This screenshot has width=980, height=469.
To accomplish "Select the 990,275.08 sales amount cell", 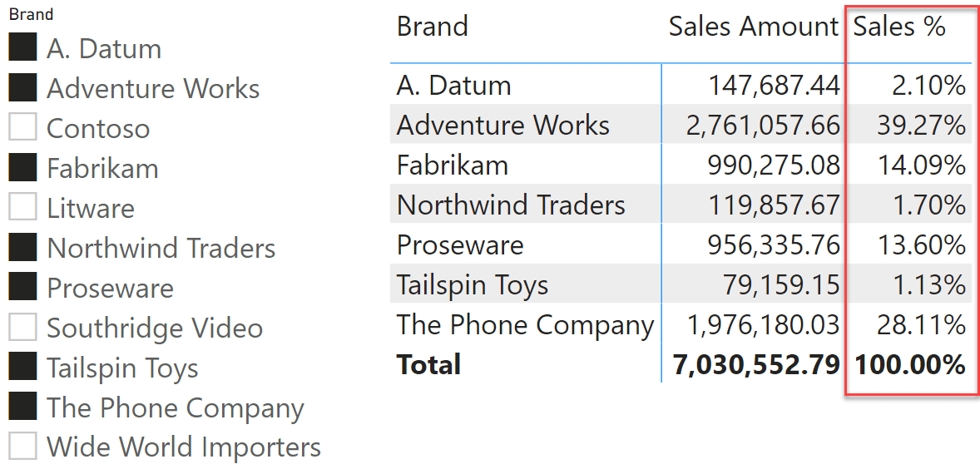I will point(774,165).
